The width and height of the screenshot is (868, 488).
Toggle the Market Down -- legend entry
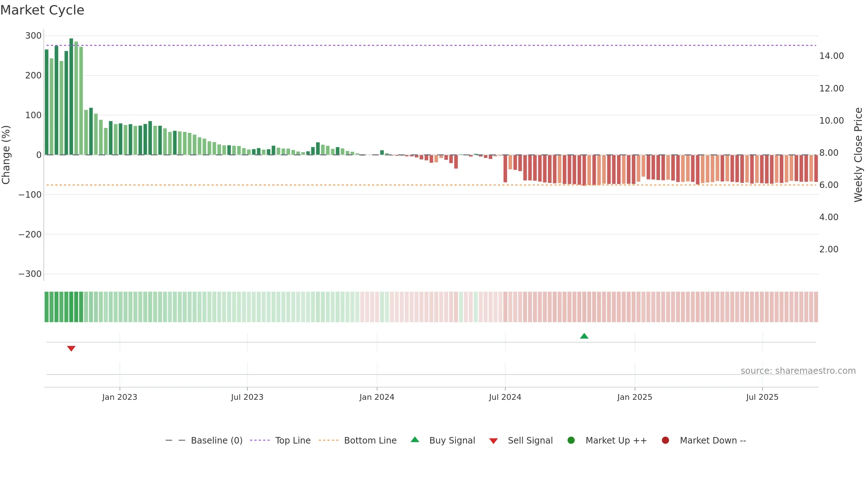point(704,440)
